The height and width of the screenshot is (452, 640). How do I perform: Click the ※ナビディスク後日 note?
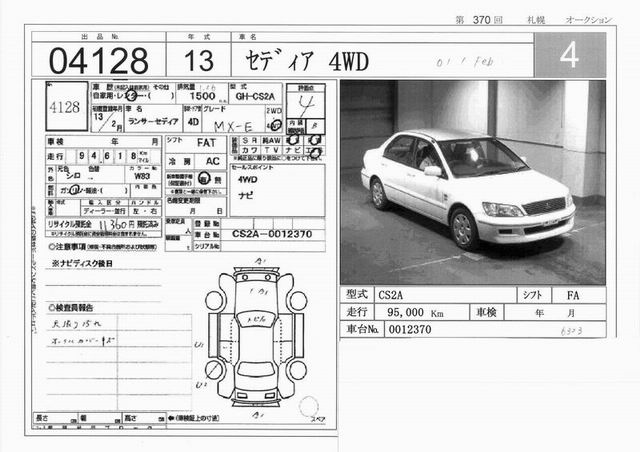pyautogui.click(x=82, y=263)
